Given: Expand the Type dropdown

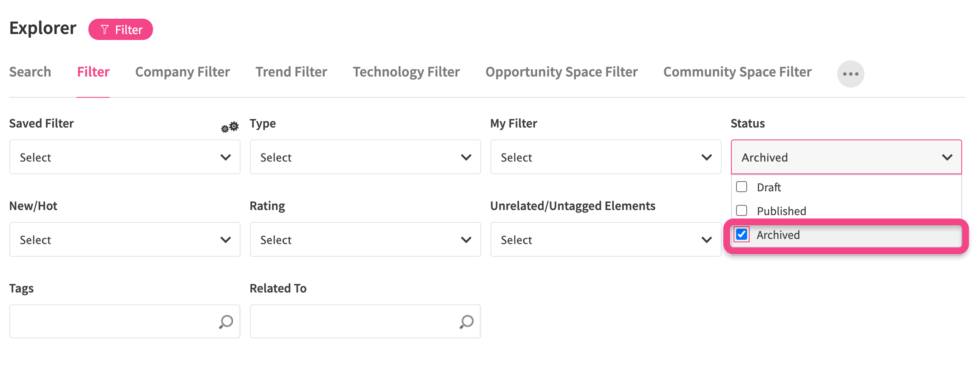Looking at the screenshot, I should 365,157.
